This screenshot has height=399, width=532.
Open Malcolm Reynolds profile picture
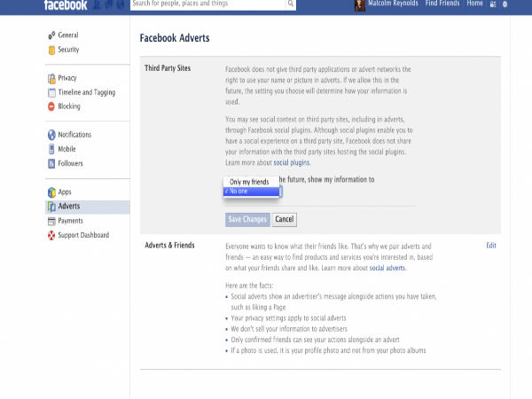(x=360, y=5)
